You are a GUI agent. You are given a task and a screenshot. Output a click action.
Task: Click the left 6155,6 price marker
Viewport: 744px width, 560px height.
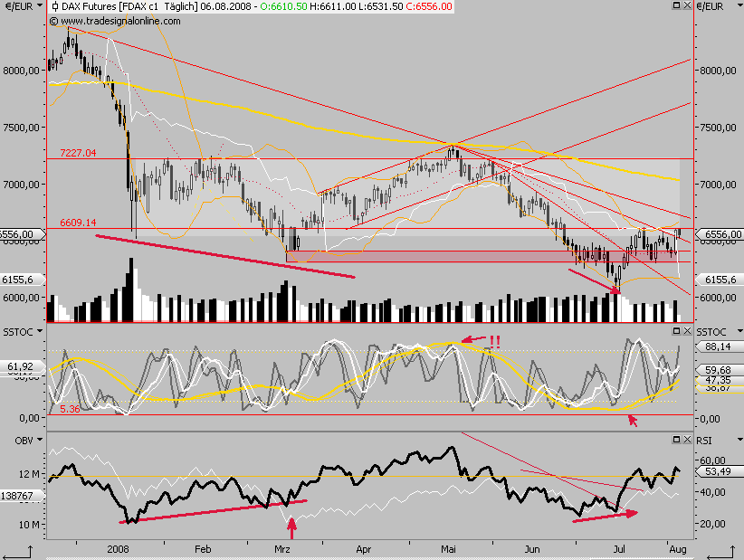click(x=21, y=280)
